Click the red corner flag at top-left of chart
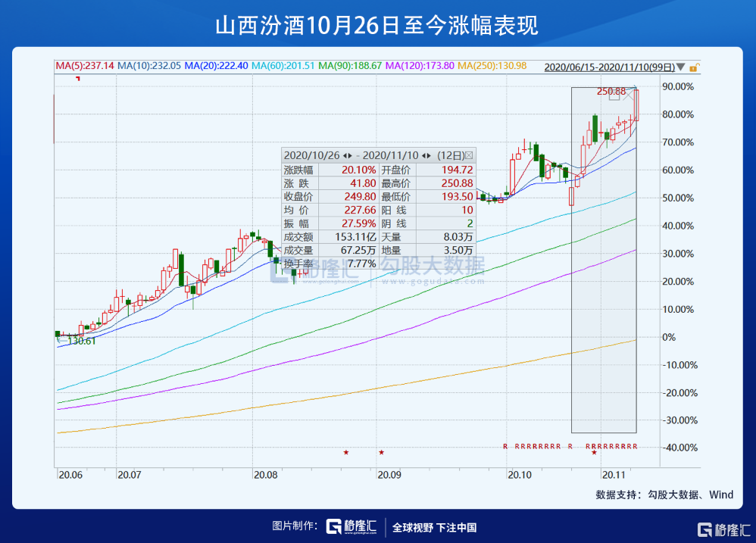756x543 pixels. (78, 80)
